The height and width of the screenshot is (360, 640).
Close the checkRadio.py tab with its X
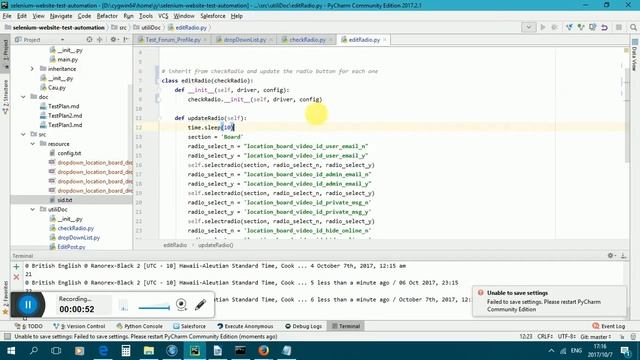point(331,40)
